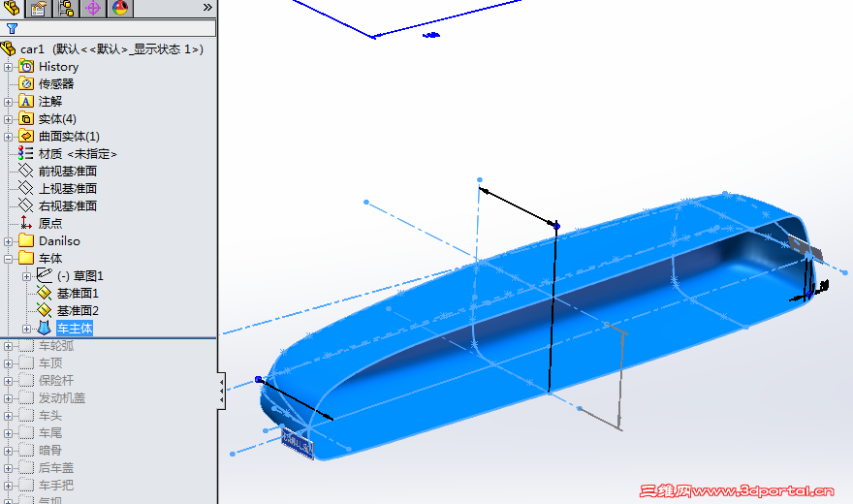Click the 车主体 loft feature icon

(x=44, y=328)
